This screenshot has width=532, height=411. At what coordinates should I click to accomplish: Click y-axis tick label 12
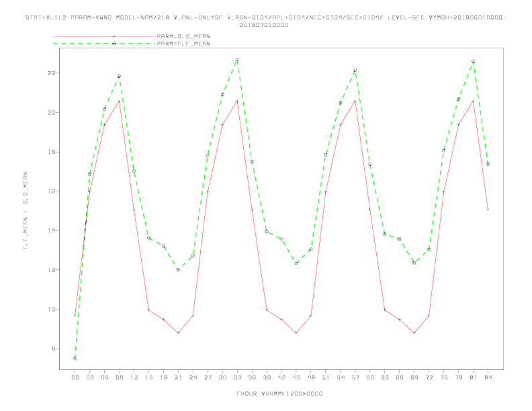(x=52, y=270)
